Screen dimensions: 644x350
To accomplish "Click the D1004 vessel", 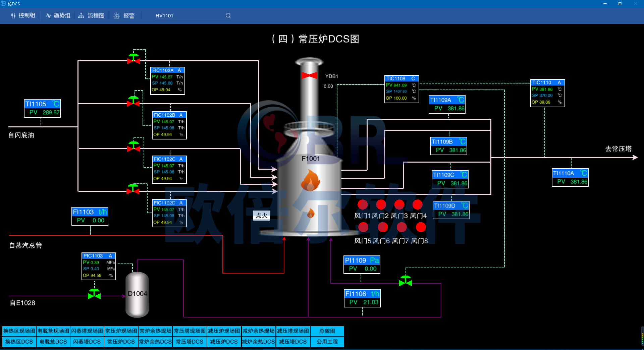I will point(137,294).
